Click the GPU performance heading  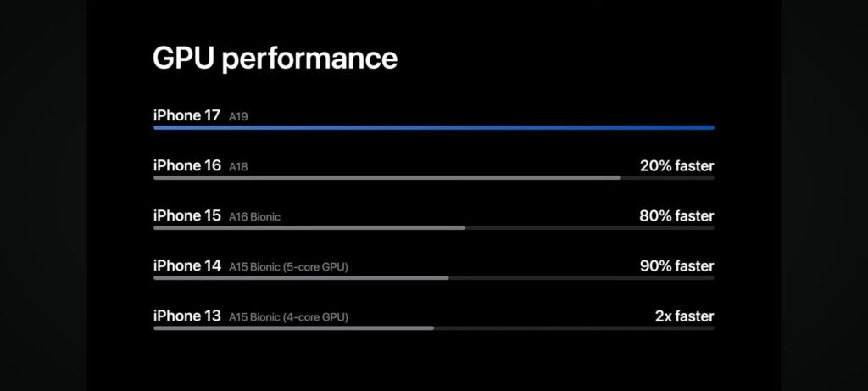(275, 59)
